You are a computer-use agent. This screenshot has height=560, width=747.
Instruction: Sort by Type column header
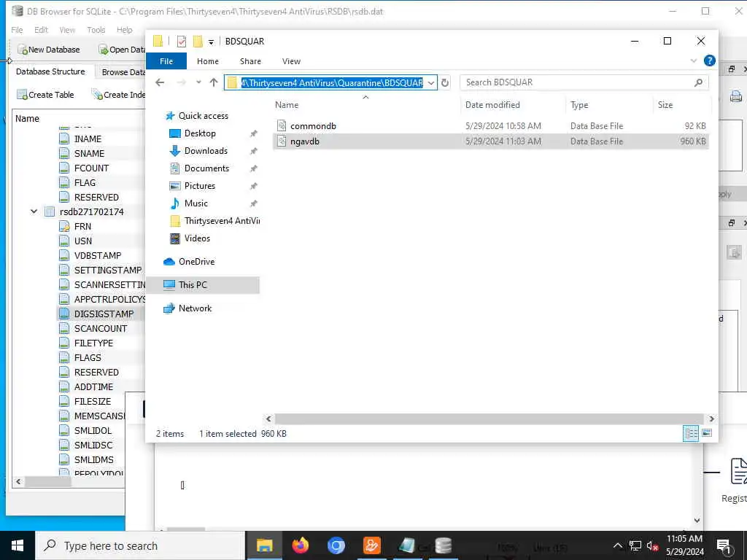[x=579, y=105]
